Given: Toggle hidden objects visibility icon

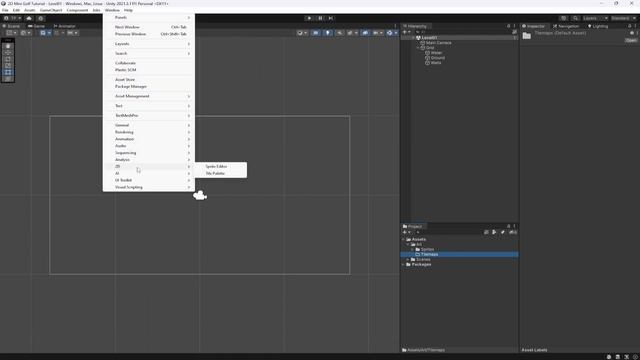Looking at the screenshot, I should (365, 33).
